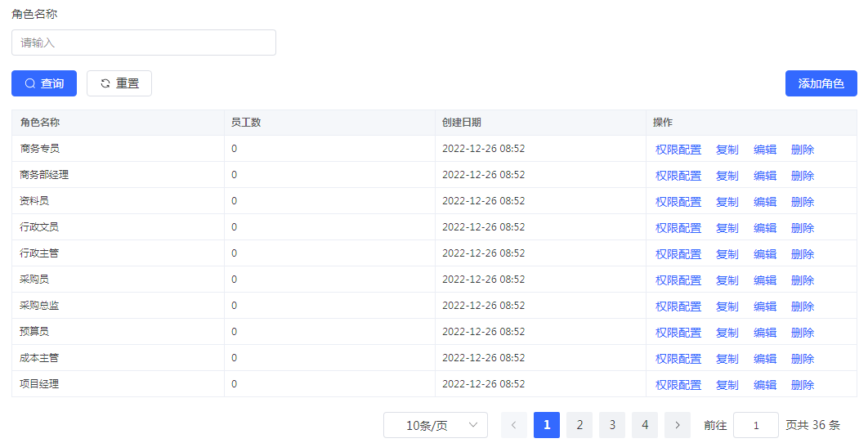
Task: Click 复制 for 资料员
Action: [727, 202]
